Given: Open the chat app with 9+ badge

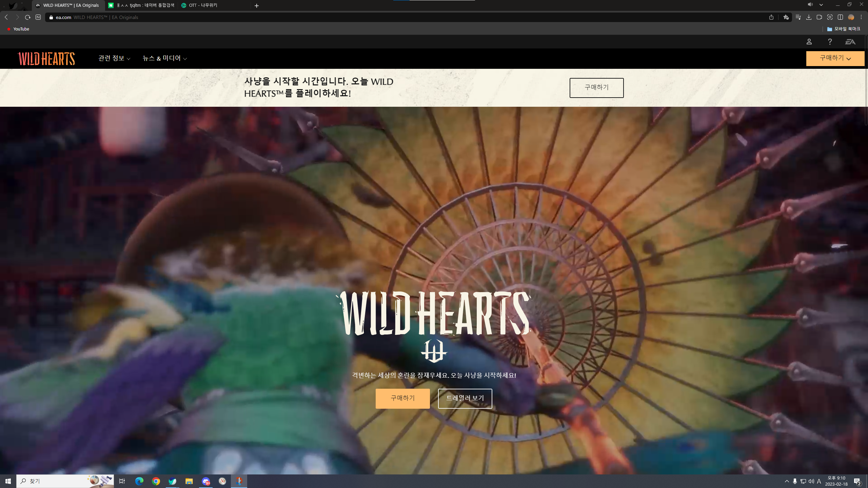Looking at the screenshot, I should click(205, 481).
